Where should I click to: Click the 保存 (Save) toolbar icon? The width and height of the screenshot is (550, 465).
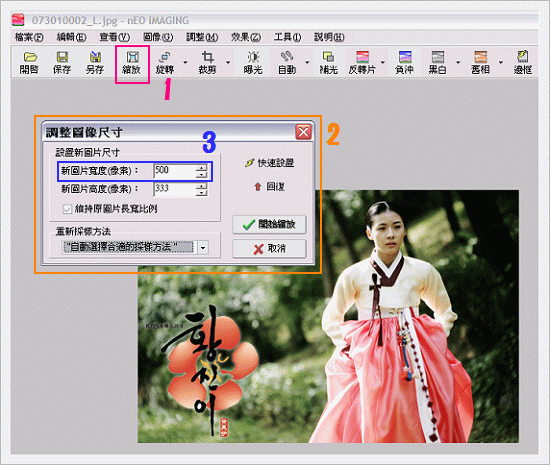tap(62, 63)
